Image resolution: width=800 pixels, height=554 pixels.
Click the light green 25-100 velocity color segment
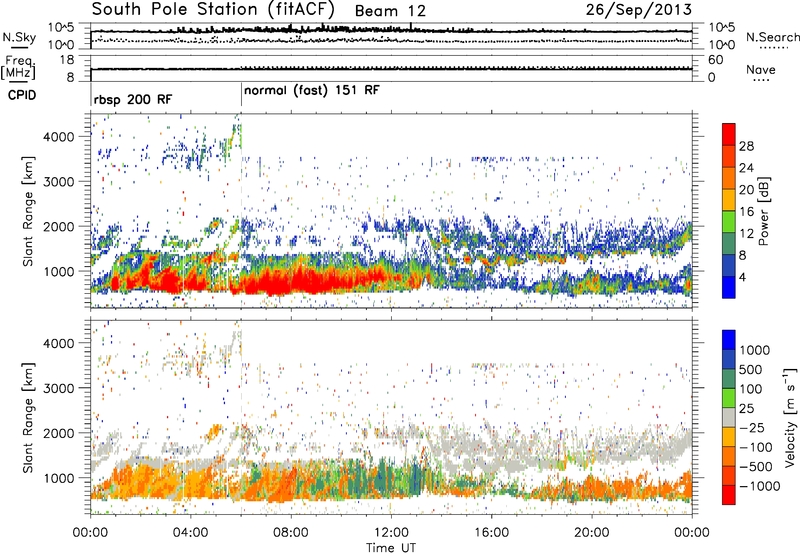(729, 398)
